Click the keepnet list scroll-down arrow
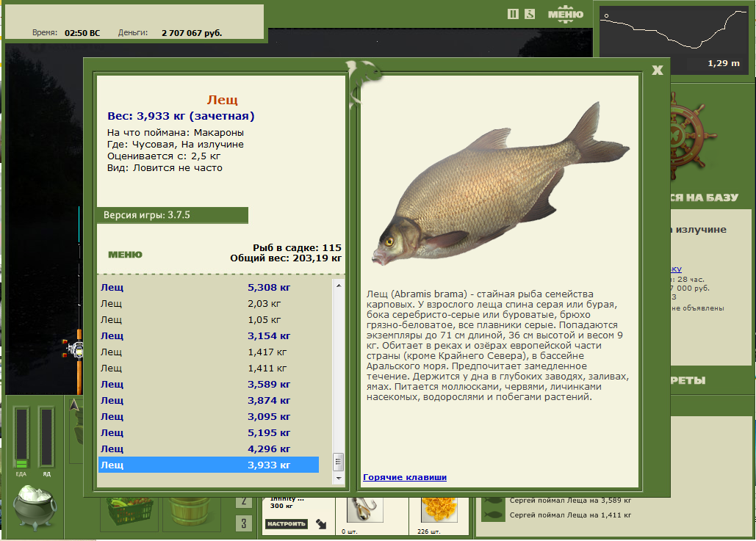This screenshot has height=541, width=756. (339, 479)
